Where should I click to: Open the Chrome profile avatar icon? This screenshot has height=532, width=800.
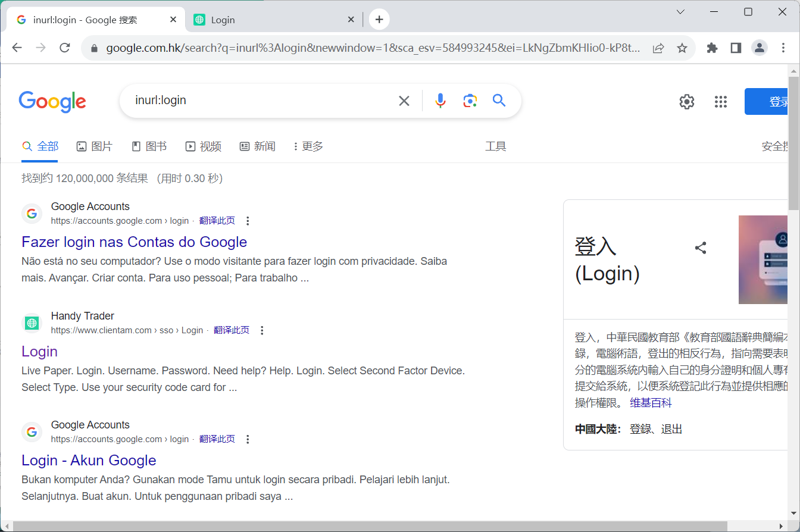click(760, 48)
